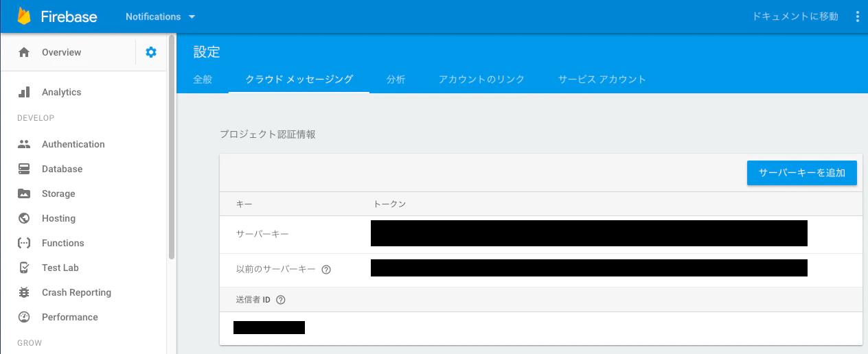
Task: Click the Performance gauge icon
Action: [x=24, y=317]
